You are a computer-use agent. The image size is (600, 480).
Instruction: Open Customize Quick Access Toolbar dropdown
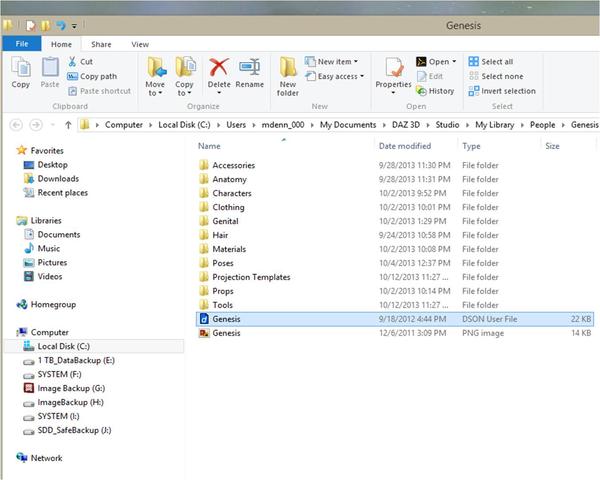74,26
